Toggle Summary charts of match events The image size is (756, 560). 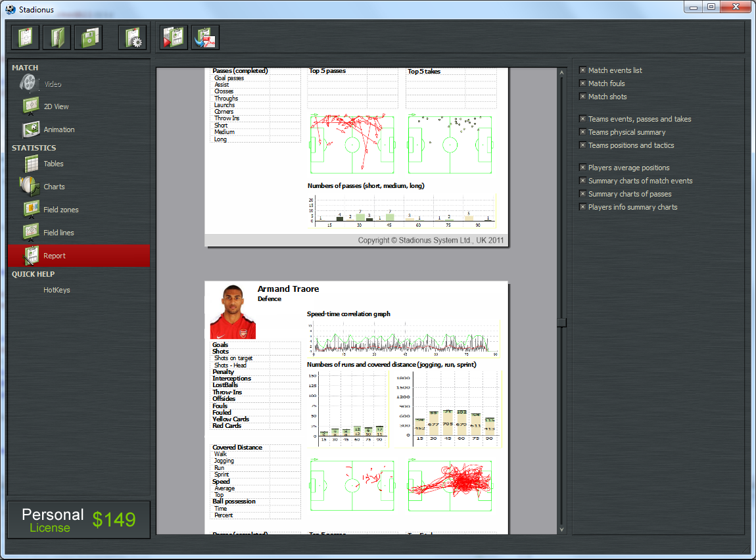[582, 180]
